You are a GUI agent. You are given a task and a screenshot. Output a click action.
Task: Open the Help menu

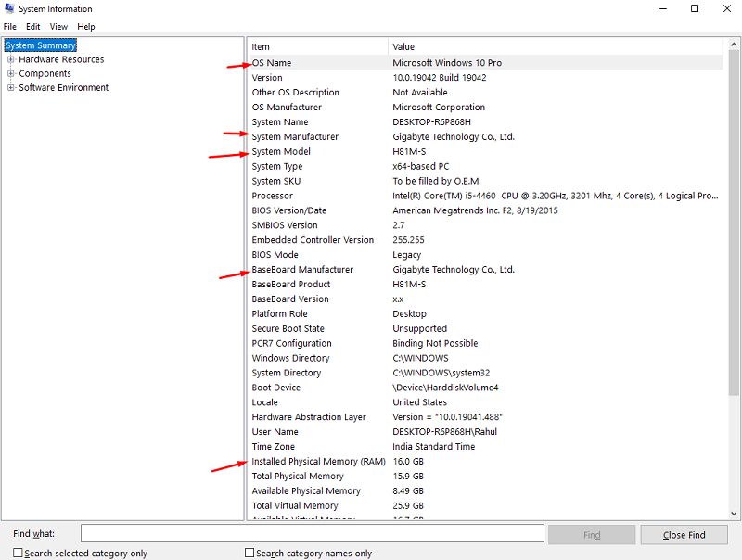click(x=86, y=27)
